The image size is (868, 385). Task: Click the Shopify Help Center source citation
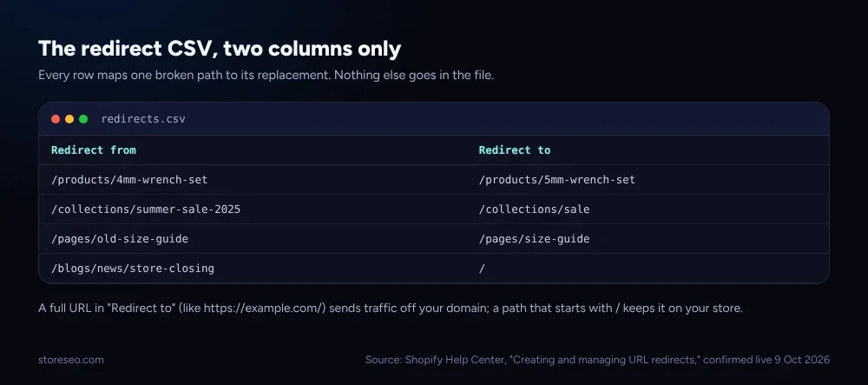tap(597, 360)
